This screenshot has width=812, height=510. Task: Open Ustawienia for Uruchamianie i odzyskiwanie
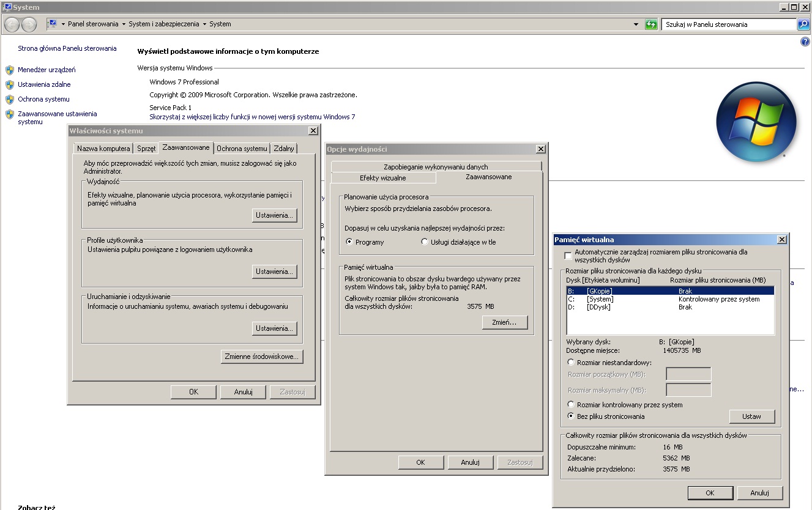coord(275,328)
